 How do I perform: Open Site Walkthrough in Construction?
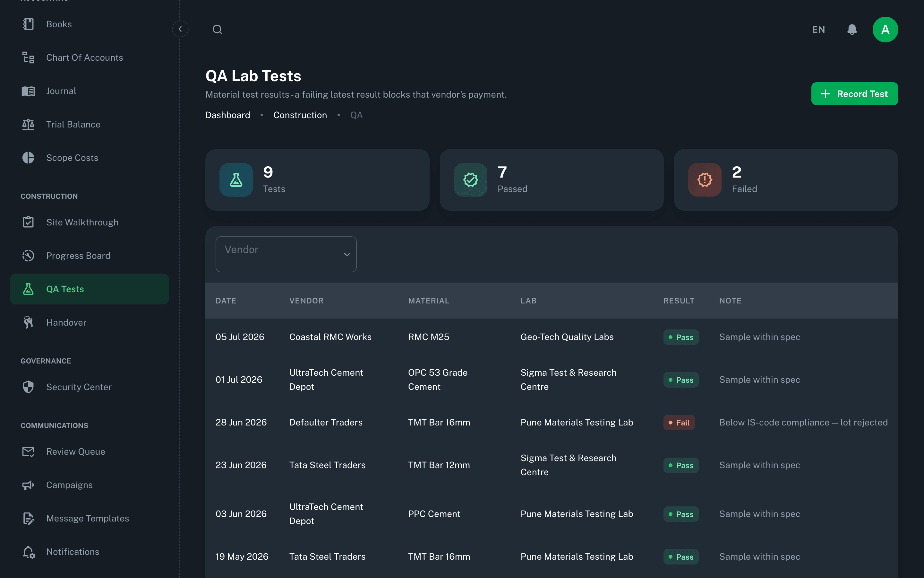tap(89, 222)
